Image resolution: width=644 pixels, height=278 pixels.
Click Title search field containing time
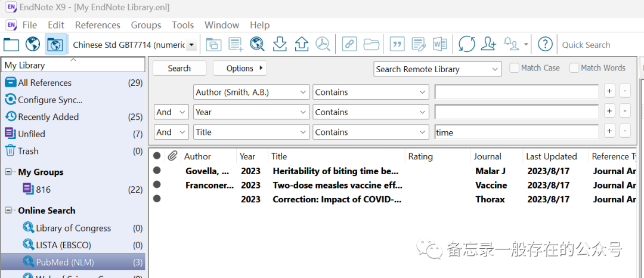point(516,132)
